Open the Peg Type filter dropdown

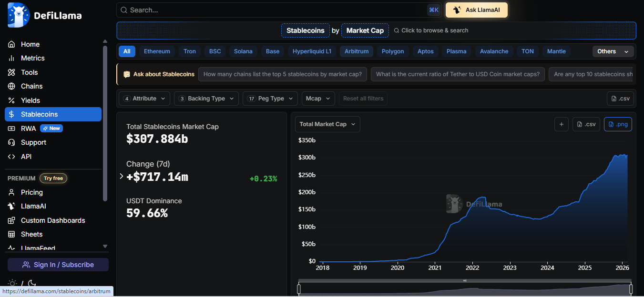coord(270,99)
